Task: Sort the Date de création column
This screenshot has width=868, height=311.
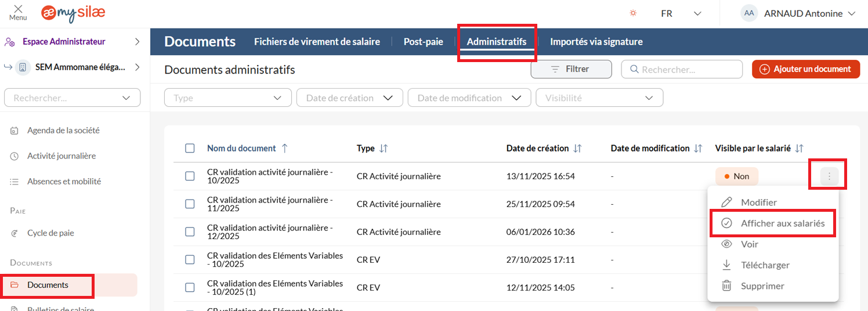Action: coord(577,149)
